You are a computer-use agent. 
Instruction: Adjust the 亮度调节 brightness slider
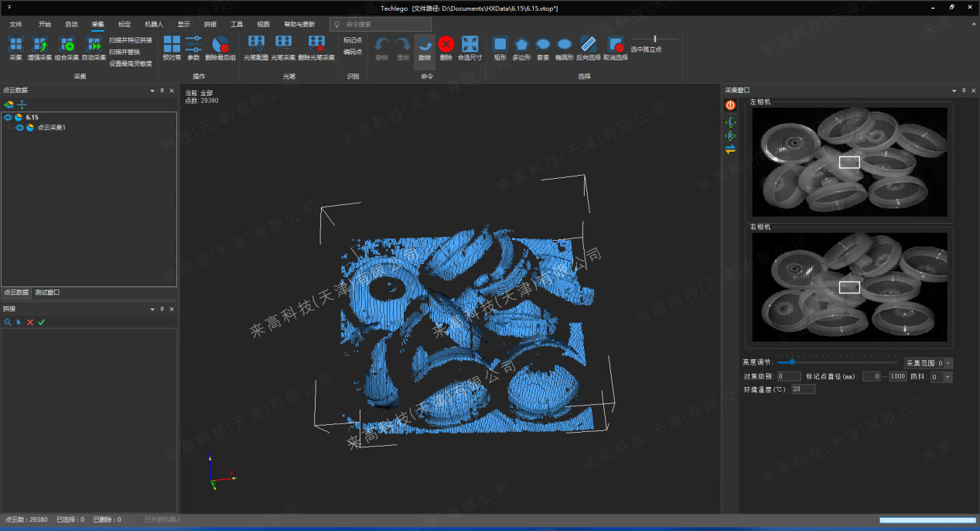(792, 362)
